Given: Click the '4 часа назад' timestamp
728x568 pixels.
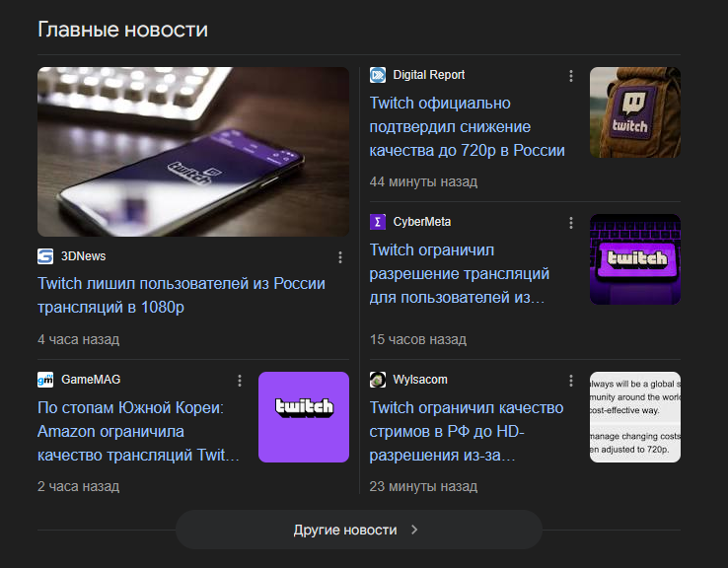Looking at the screenshot, I should (x=79, y=339).
